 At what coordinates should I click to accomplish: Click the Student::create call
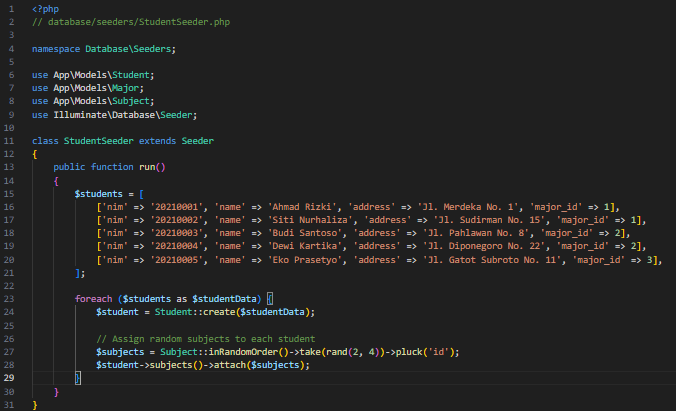(x=194, y=313)
